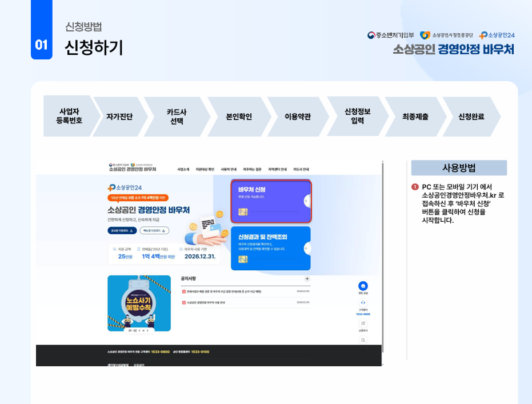
Task: Click the document icon below 신청하기
Action: (363, 340)
